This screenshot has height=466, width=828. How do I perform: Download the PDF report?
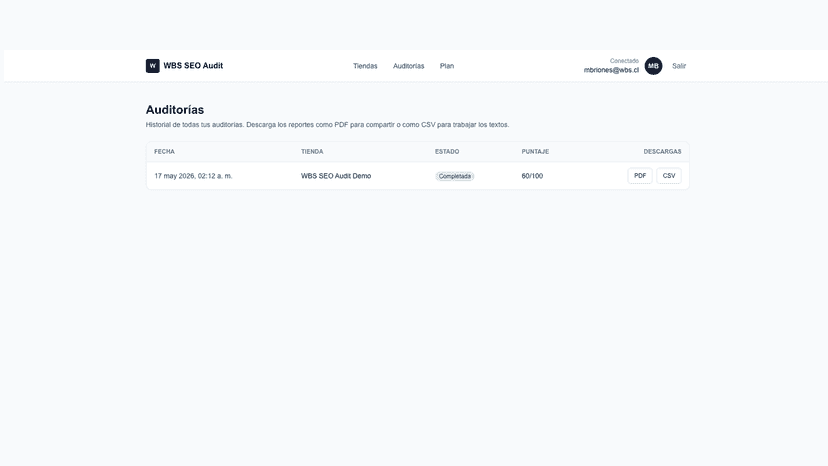point(640,176)
